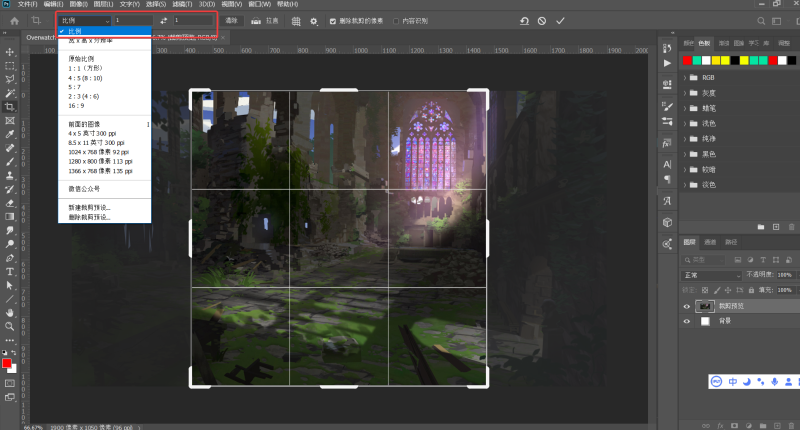This screenshot has height=430, width=800.
Task: Swap crop width and height values
Action: 163,21
